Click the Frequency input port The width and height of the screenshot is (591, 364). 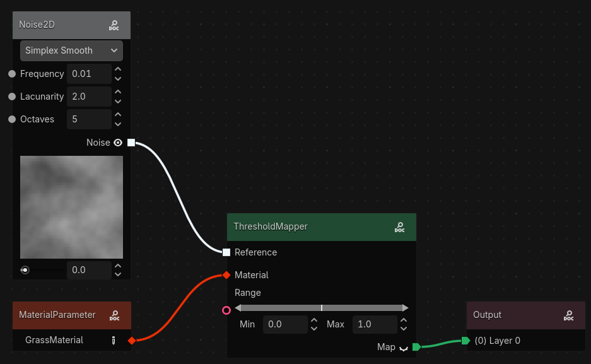point(12,74)
